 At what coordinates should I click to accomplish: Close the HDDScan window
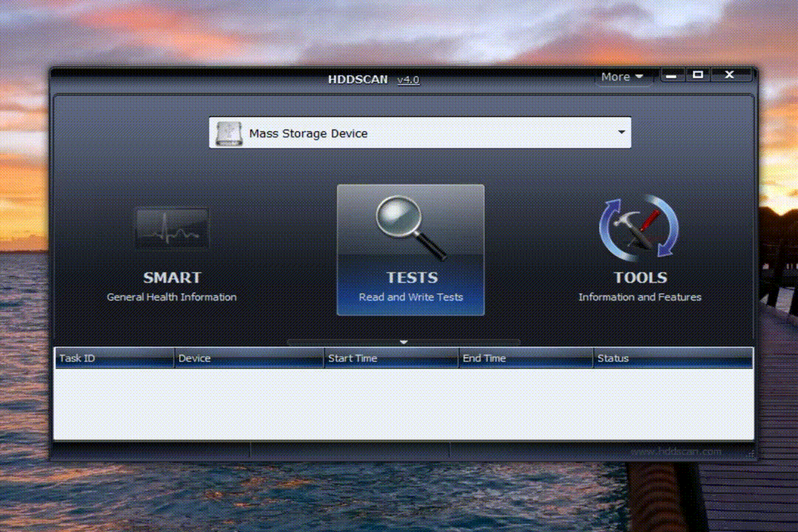pyautogui.click(x=730, y=75)
